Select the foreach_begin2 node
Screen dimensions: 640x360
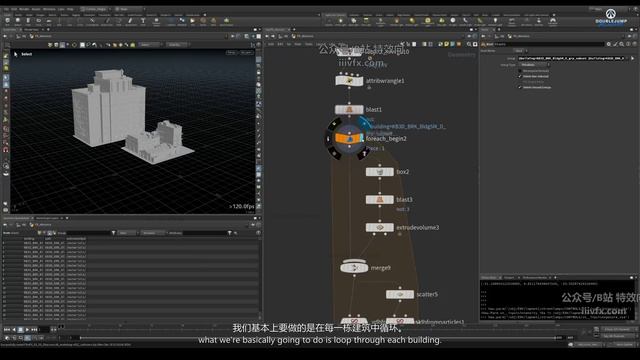(349, 138)
